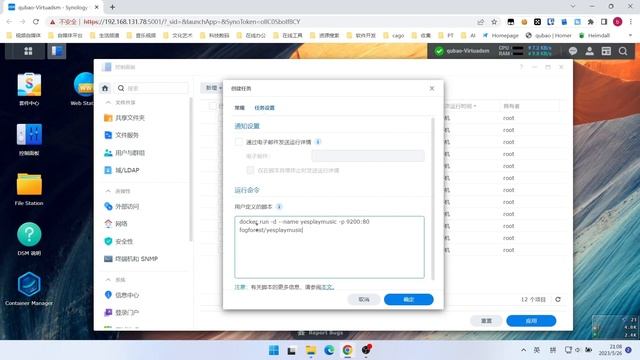Select the Control Panel taskbar icon in DSM
640x360 pixels.
57,51
